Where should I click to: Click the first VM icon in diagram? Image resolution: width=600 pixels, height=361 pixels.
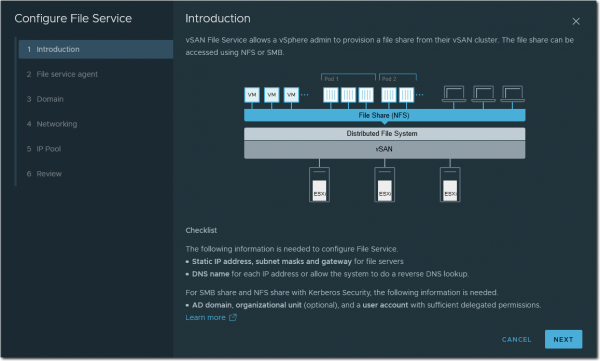click(x=252, y=95)
